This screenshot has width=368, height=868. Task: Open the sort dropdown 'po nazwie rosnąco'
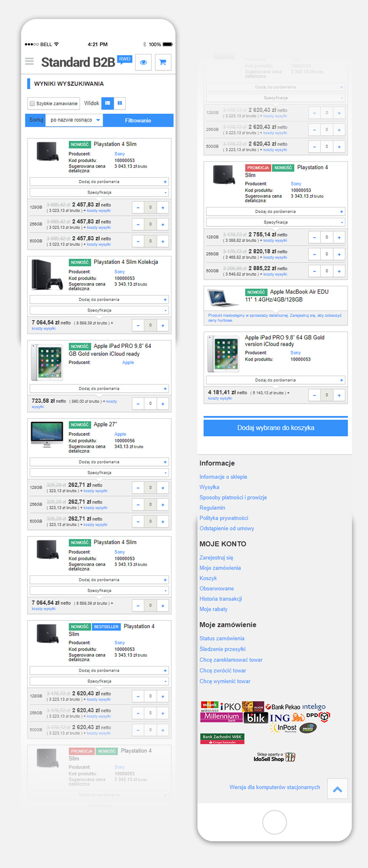74,120
